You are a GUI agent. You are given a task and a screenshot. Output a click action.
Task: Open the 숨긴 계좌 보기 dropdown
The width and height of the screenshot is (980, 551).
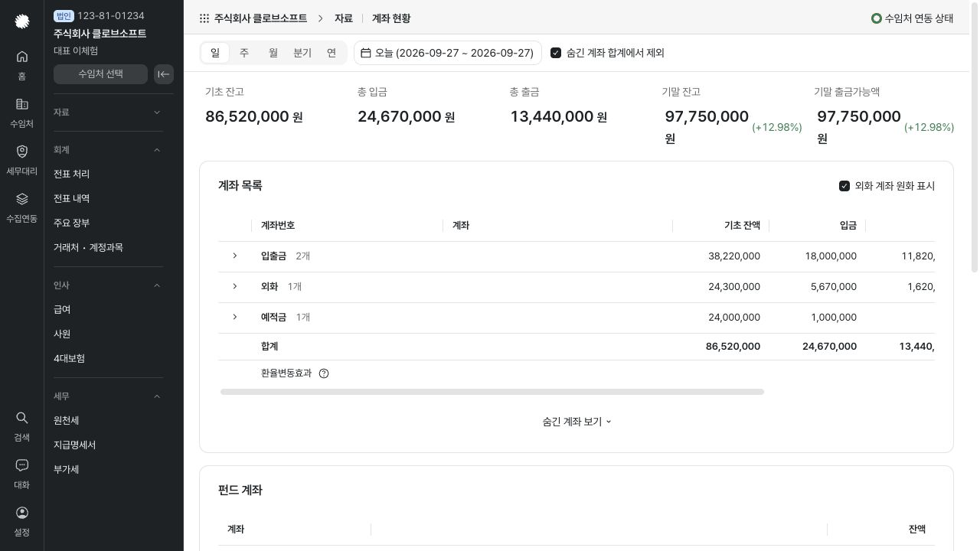(577, 422)
